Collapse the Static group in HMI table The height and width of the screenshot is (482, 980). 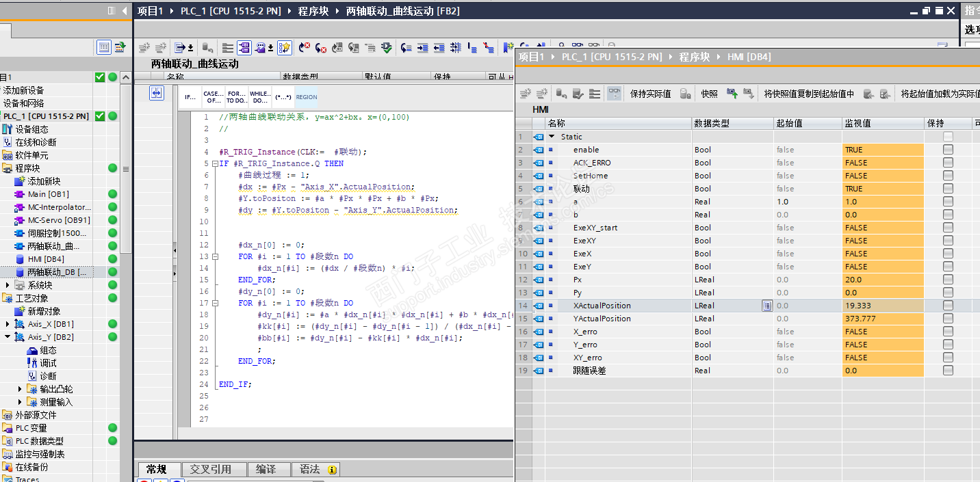[x=552, y=137]
